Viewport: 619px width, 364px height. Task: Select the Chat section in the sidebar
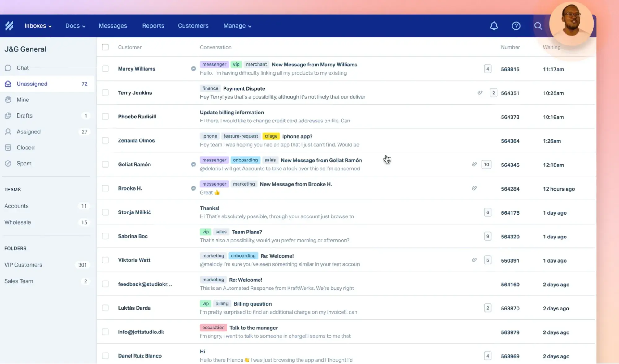[23, 68]
